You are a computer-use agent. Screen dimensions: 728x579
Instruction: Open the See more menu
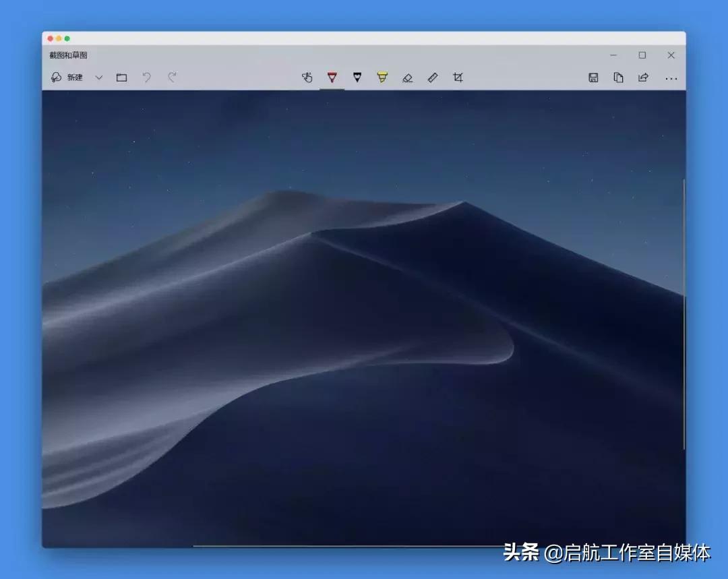(x=671, y=77)
